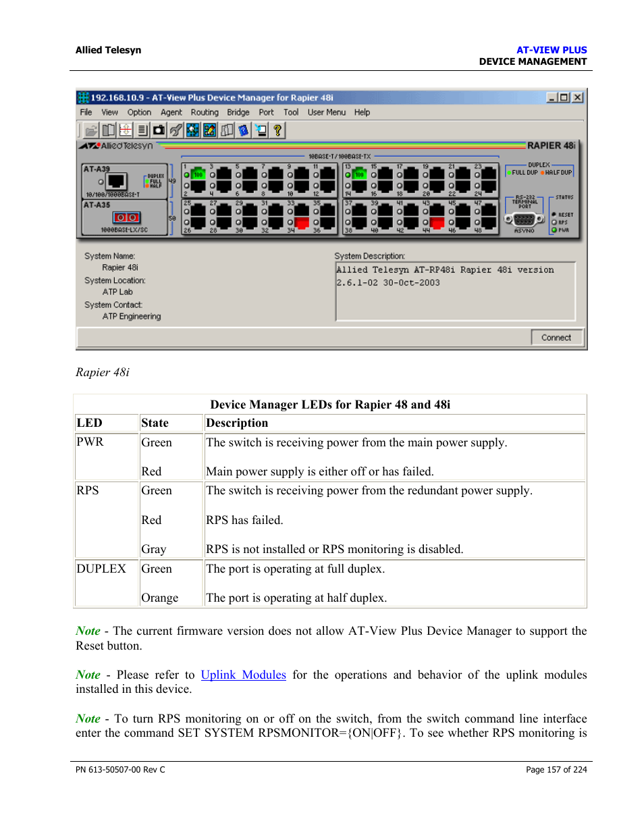Open the Routing menu

(205, 113)
